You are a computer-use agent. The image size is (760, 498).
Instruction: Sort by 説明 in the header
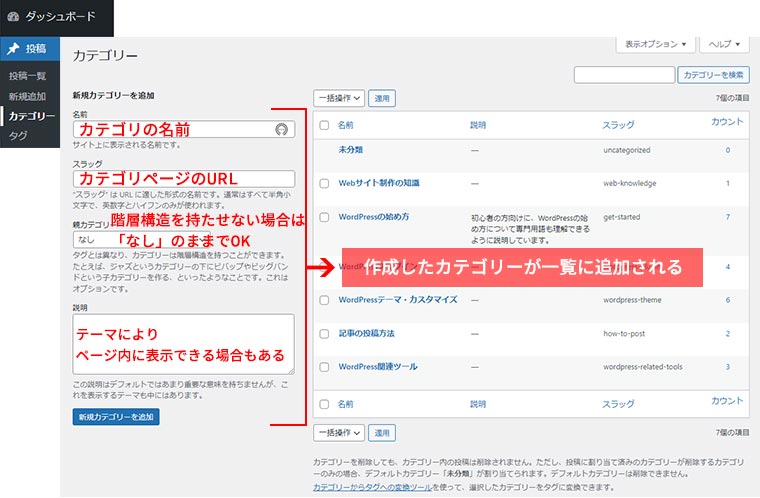pos(478,125)
